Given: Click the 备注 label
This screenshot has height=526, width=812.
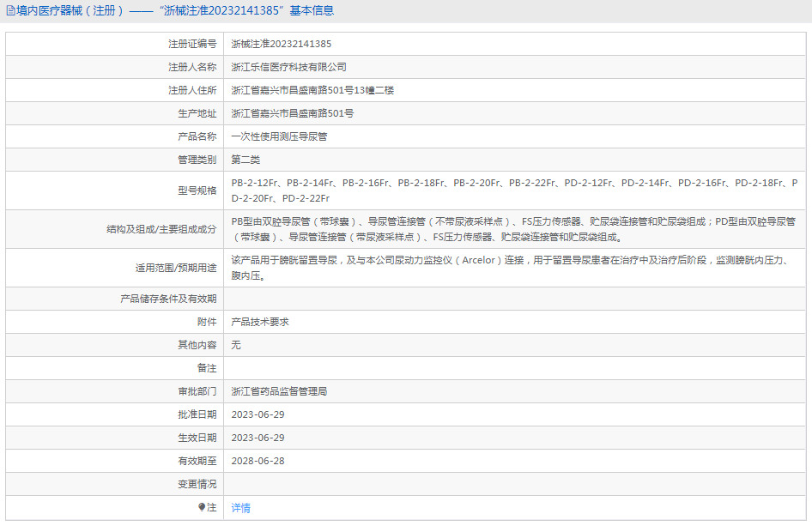Looking at the screenshot, I should click(x=207, y=368).
